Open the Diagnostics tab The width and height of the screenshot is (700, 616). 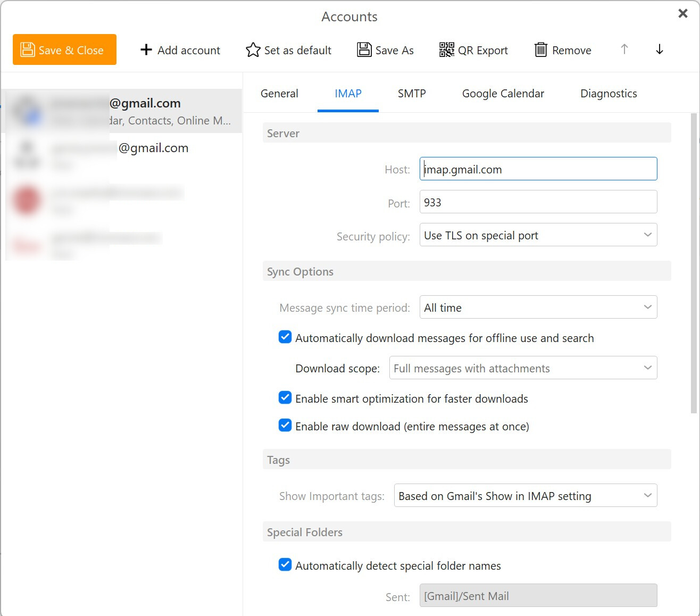pos(609,94)
